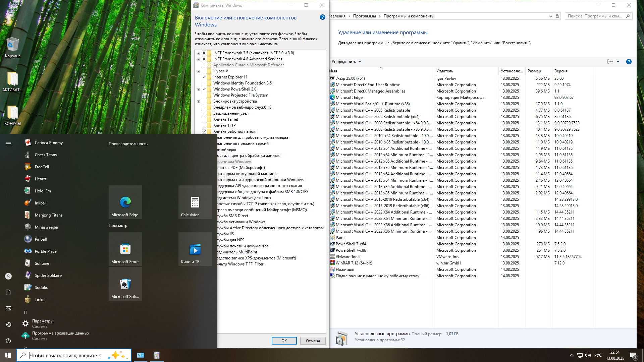The image size is (644, 362).
Task: Open БОНУСЫ folder on desktop
Action: click(12, 115)
